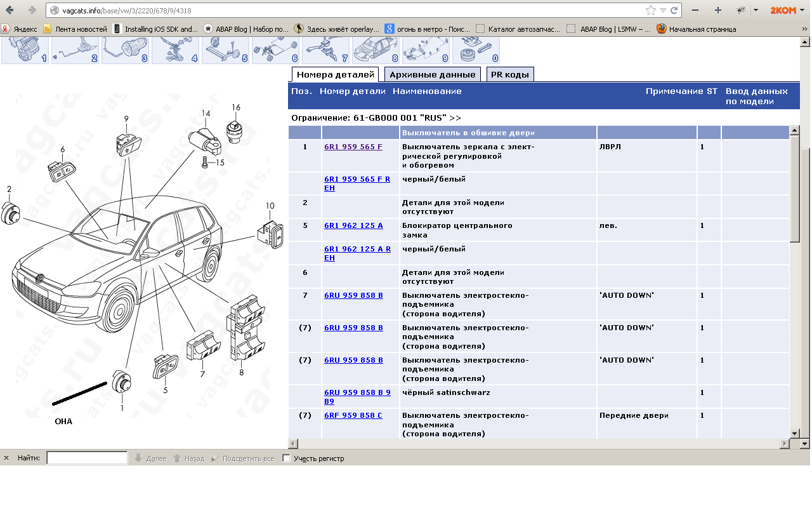Toggle Подсветить все highlight option
The image size is (812, 508).
[242, 458]
